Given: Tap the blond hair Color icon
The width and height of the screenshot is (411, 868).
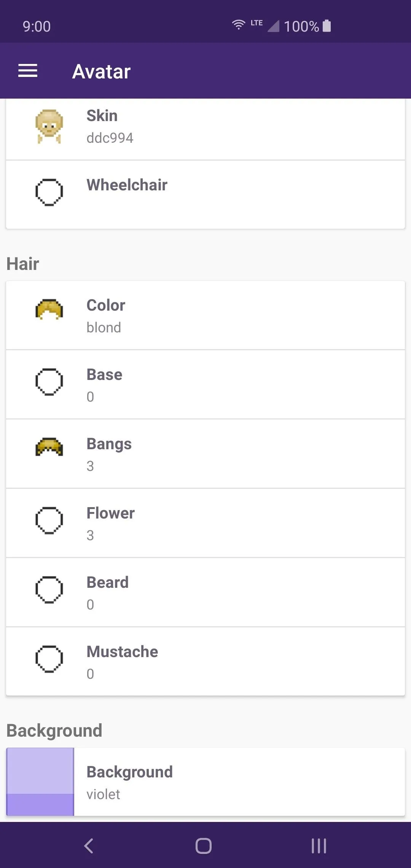Looking at the screenshot, I should 49,309.
